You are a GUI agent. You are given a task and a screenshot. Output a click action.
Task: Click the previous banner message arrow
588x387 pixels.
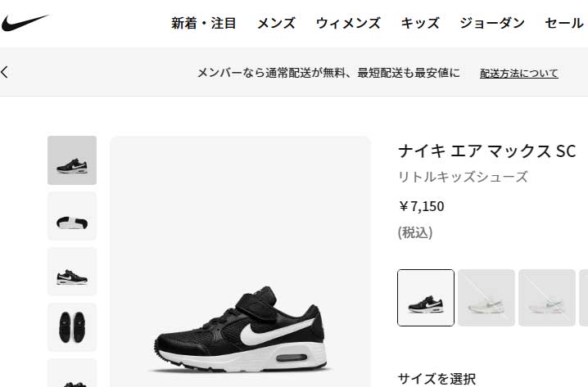pos(4,72)
